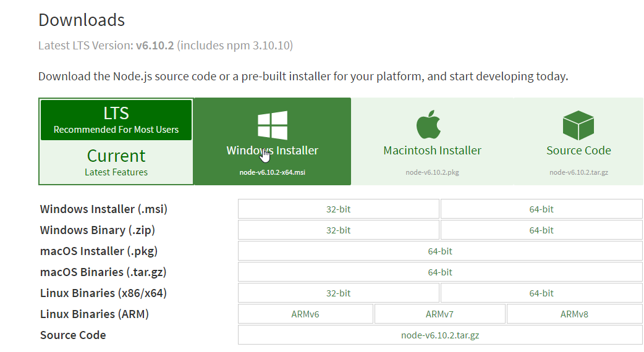Screen dimensions: 644x352
Task: Pick 32-bit Linux Binaries (x86/x64)
Action: coord(339,293)
